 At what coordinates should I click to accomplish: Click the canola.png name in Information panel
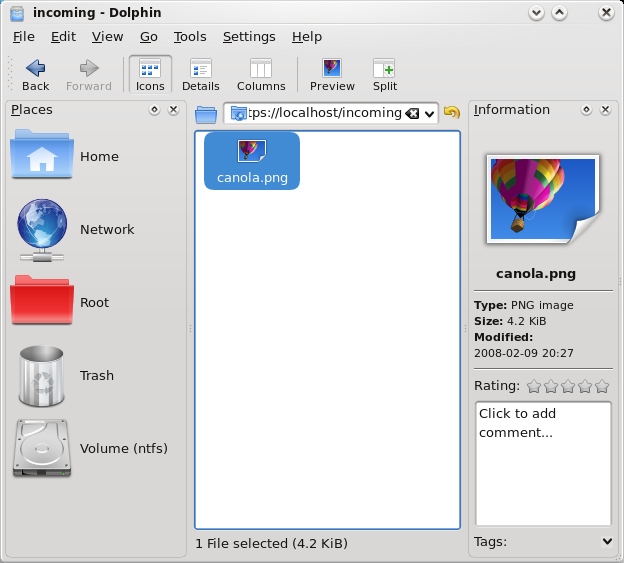(536, 273)
